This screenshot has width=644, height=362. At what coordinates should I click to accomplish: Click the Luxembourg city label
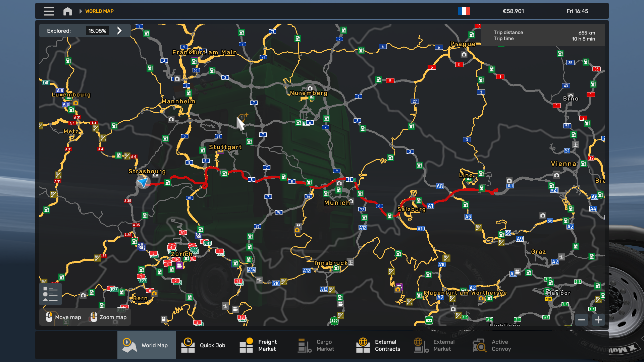pos(71,95)
